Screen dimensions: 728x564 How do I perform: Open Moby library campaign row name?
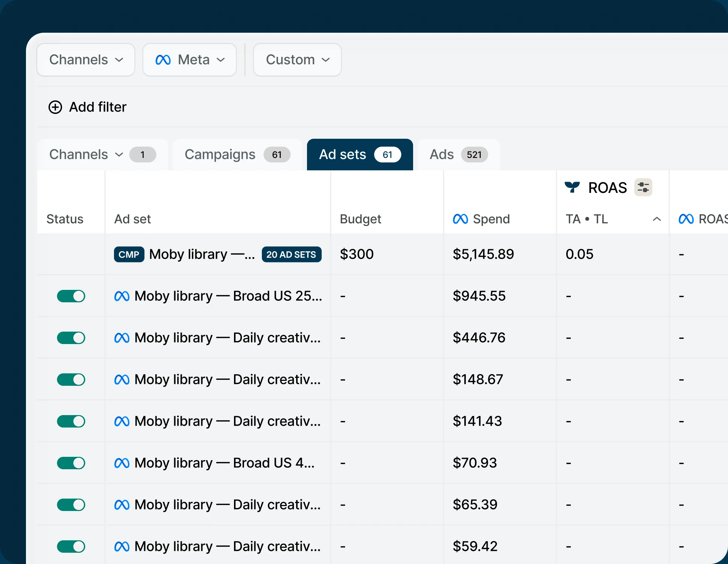(x=202, y=255)
